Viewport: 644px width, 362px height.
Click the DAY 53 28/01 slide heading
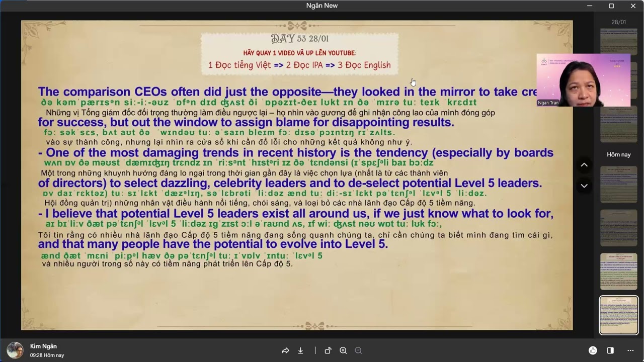[300, 39]
